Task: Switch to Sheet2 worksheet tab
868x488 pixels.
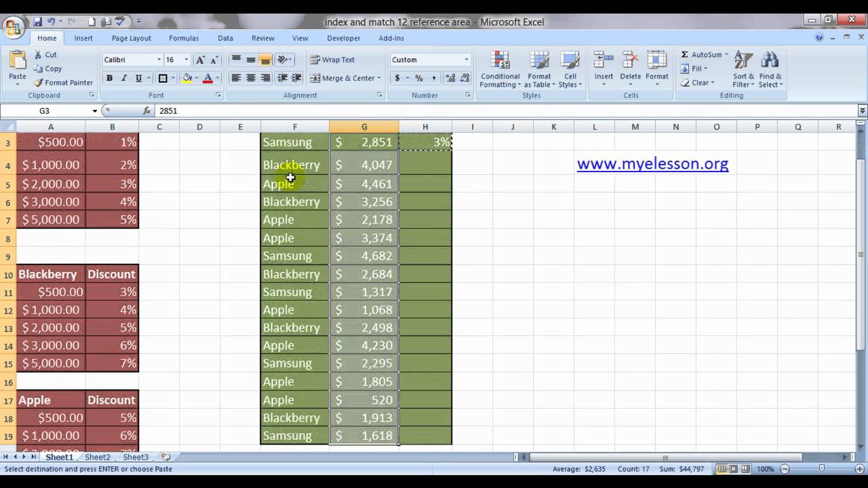Action: pos(98,457)
